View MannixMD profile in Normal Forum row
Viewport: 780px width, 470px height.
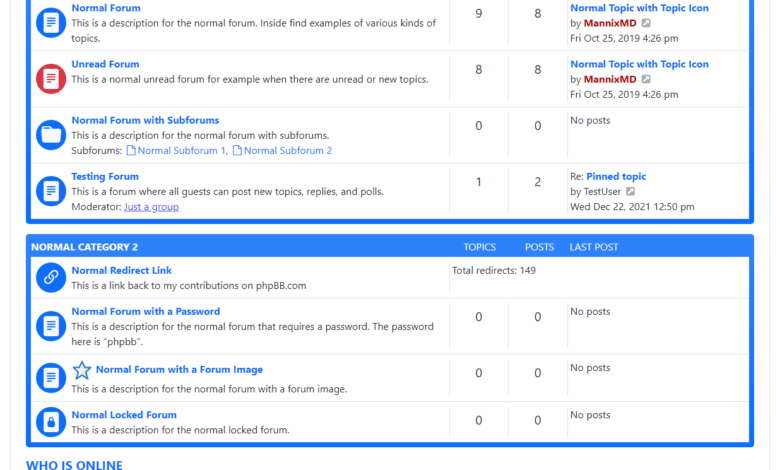(609, 23)
